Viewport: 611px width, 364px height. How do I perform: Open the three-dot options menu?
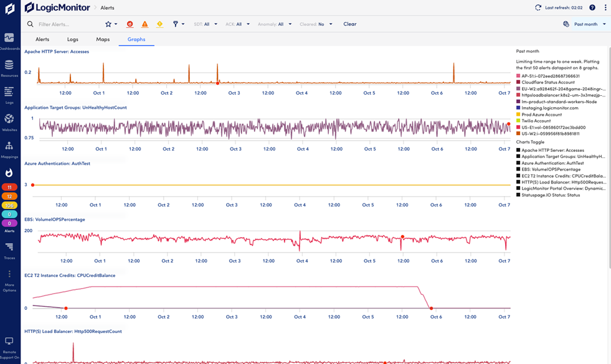(605, 7)
